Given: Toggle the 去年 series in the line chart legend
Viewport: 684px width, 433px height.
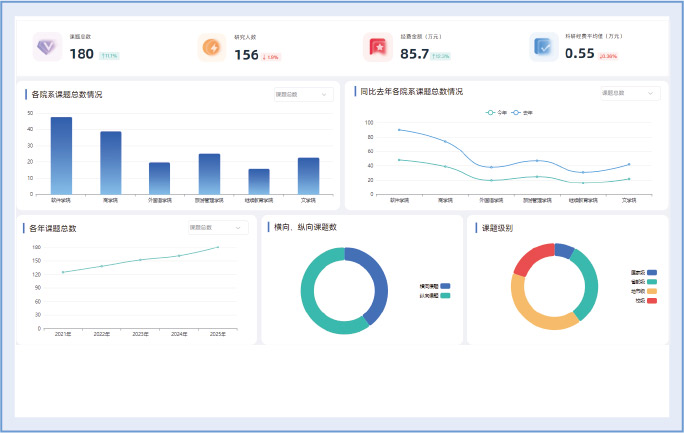Looking at the screenshot, I should tap(521, 112).
